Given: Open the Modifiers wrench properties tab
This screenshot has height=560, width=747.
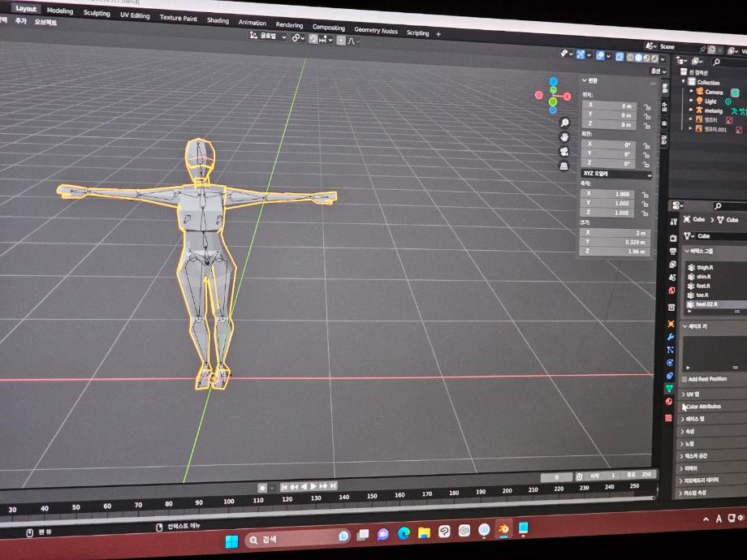Looking at the screenshot, I should [x=671, y=336].
